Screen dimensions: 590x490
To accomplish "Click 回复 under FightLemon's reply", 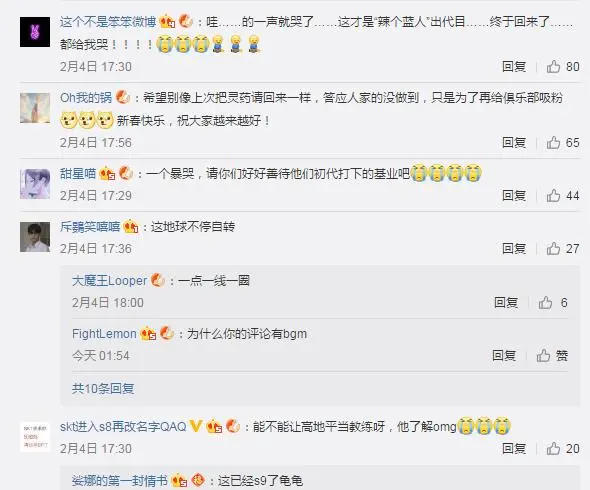I will (x=504, y=356).
